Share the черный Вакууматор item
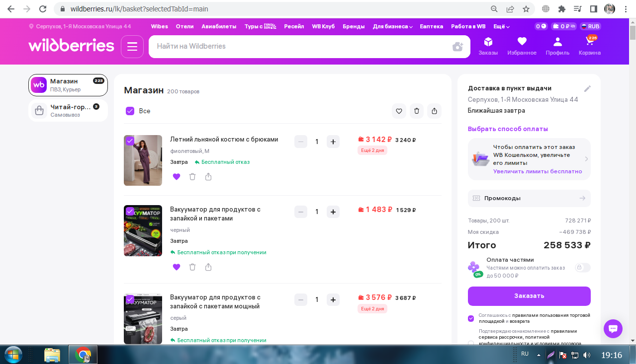The height and width of the screenshot is (364, 636). [x=208, y=267]
